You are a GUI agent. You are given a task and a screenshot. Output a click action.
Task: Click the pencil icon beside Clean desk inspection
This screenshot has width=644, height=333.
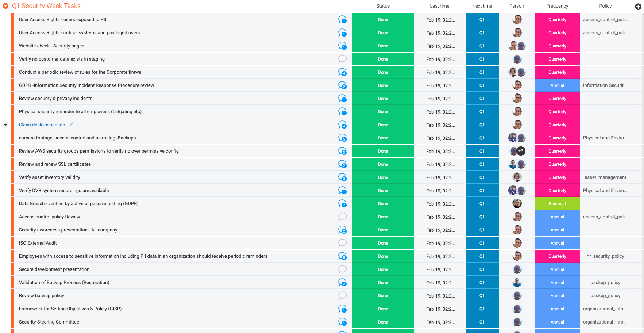(71, 125)
